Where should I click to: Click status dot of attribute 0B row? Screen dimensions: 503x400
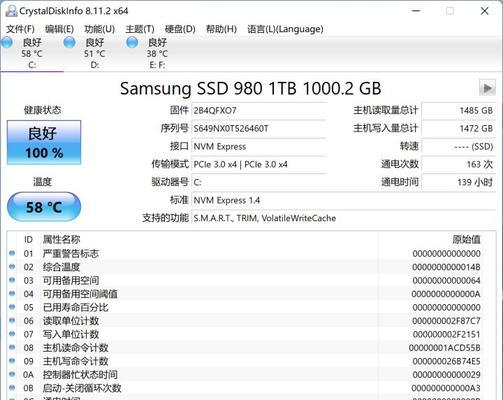pyautogui.click(x=12, y=388)
